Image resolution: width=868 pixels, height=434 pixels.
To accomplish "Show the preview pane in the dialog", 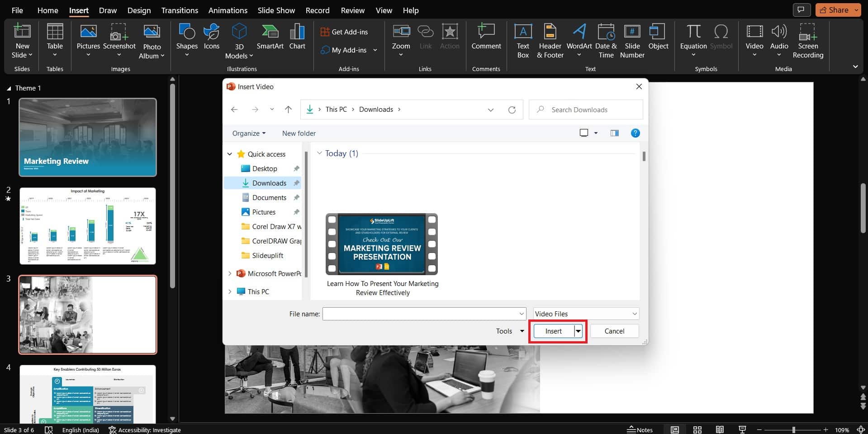I will [x=614, y=133].
